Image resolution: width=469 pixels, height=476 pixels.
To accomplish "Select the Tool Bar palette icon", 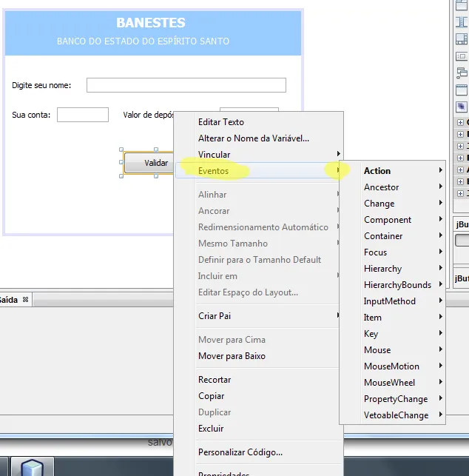I will tap(462, 56).
